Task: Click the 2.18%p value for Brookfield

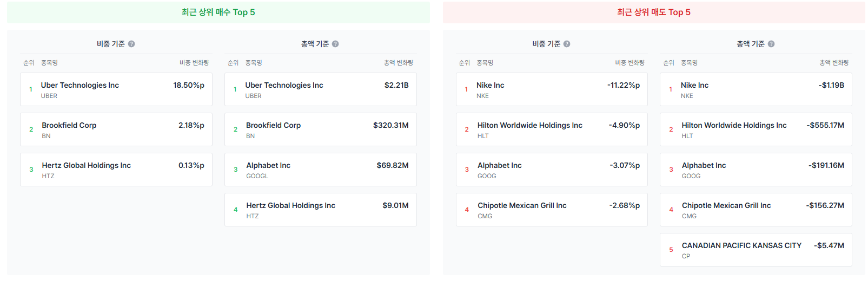Action: click(x=191, y=125)
